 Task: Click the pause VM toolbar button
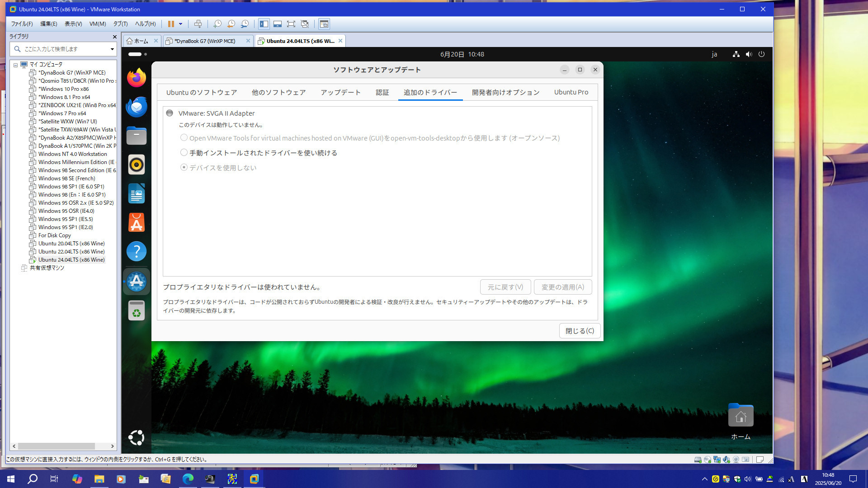tap(171, 24)
